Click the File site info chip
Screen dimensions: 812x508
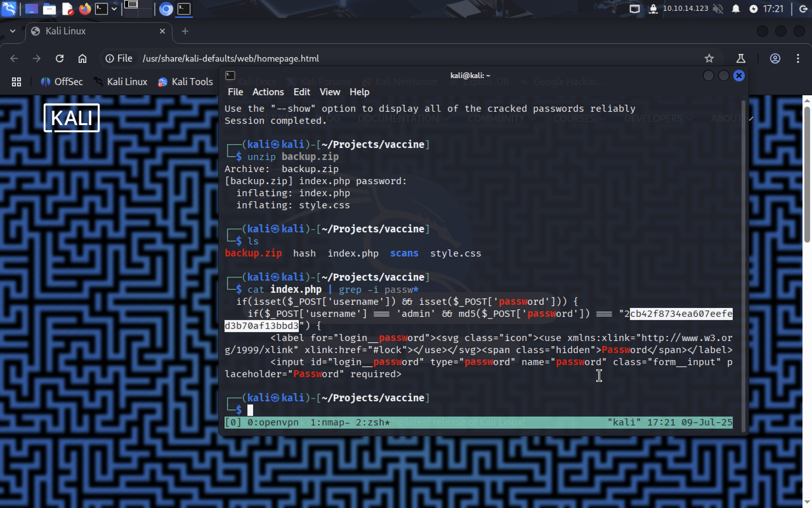pyautogui.click(x=119, y=58)
